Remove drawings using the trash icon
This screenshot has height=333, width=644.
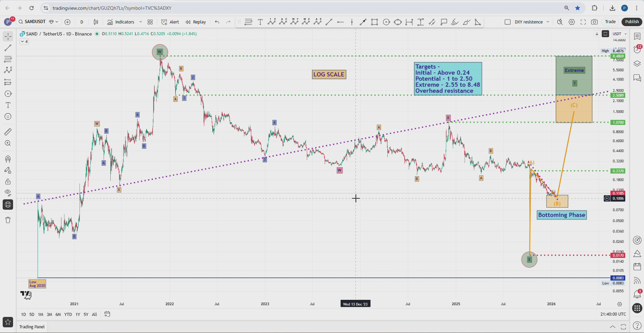(x=7, y=220)
